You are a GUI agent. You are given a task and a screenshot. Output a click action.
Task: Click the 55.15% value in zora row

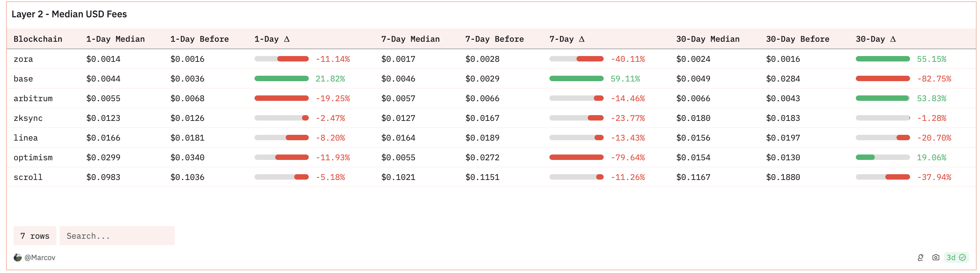[932, 59]
